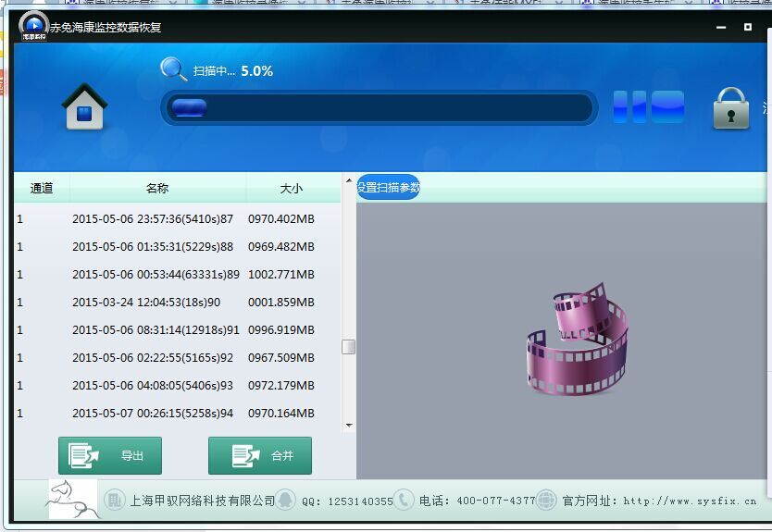Click company name 上海甲驭网络科技有限公司
The image size is (772, 532).
pos(203,501)
